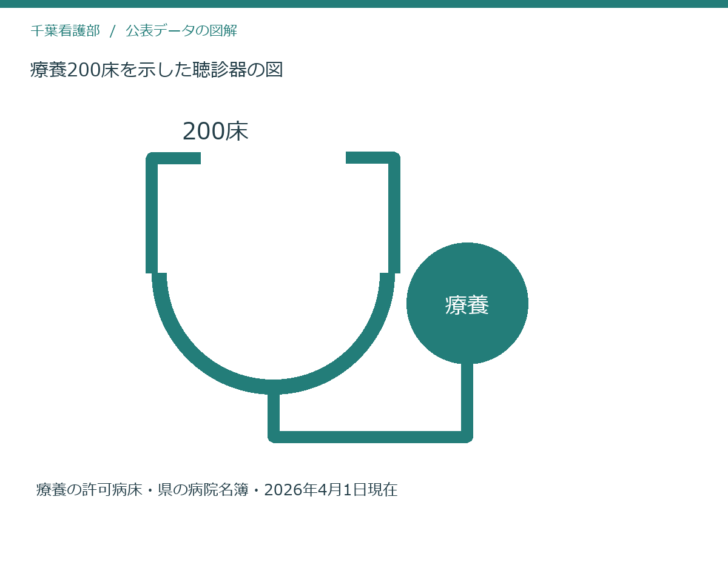Select the 200床 value label
Screen dimensions: 728x582
(215, 132)
